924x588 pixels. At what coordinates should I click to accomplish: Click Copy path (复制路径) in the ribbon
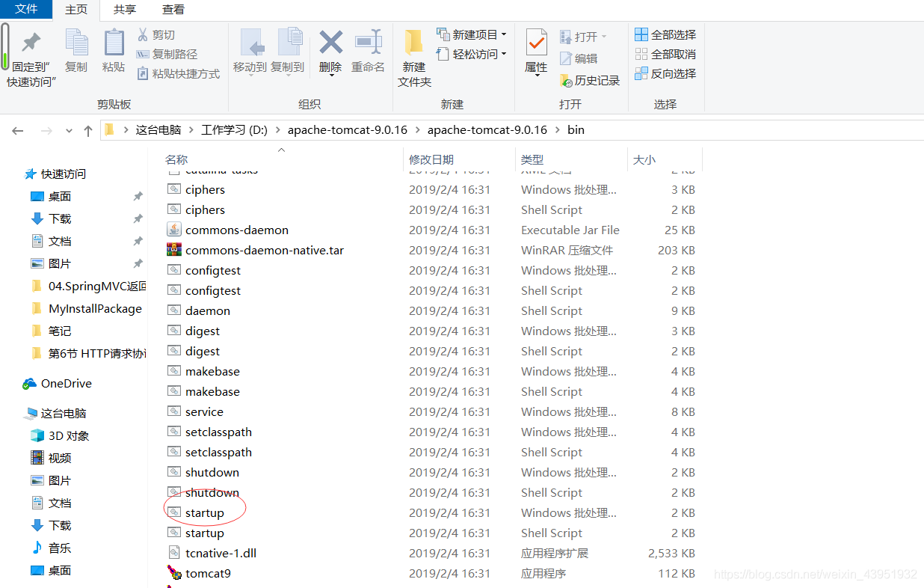click(167, 54)
